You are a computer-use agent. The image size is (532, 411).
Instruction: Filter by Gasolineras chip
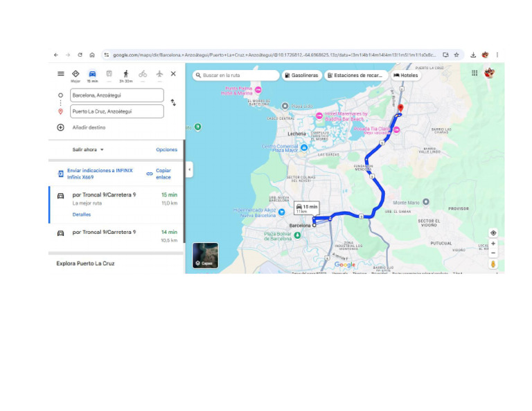301,75
